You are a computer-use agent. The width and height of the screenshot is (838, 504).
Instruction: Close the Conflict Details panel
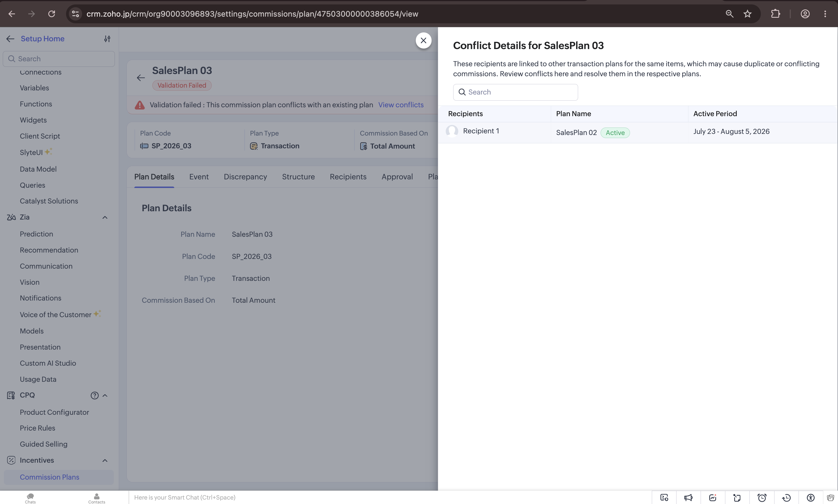coord(423,40)
